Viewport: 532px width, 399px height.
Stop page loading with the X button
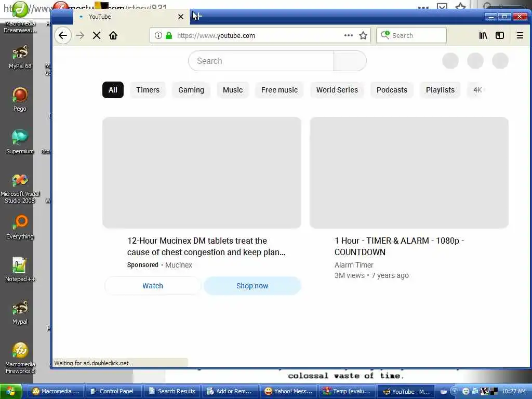click(97, 36)
